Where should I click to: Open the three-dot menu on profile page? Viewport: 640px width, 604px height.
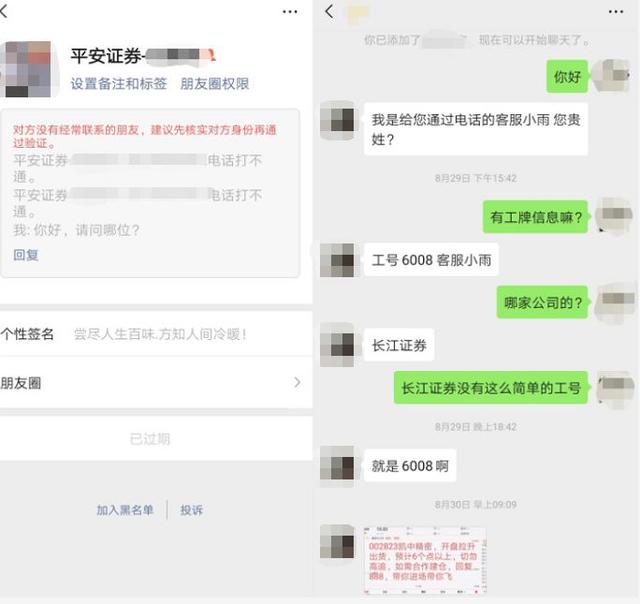(290, 12)
